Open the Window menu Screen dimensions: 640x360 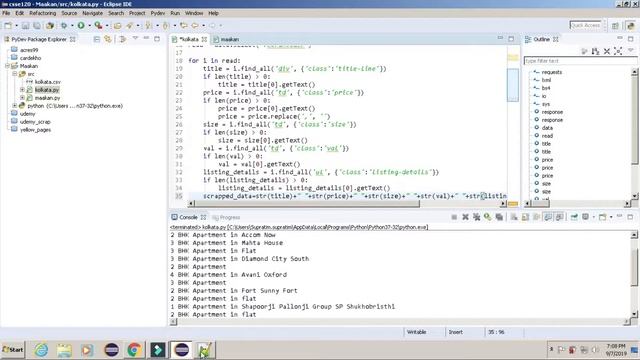194,13
